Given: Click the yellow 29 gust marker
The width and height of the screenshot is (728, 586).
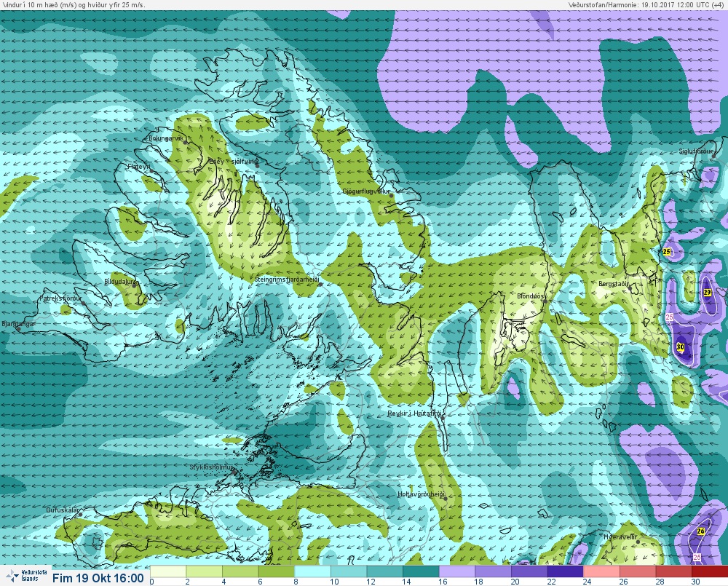Looking at the screenshot, I should point(707,292).
